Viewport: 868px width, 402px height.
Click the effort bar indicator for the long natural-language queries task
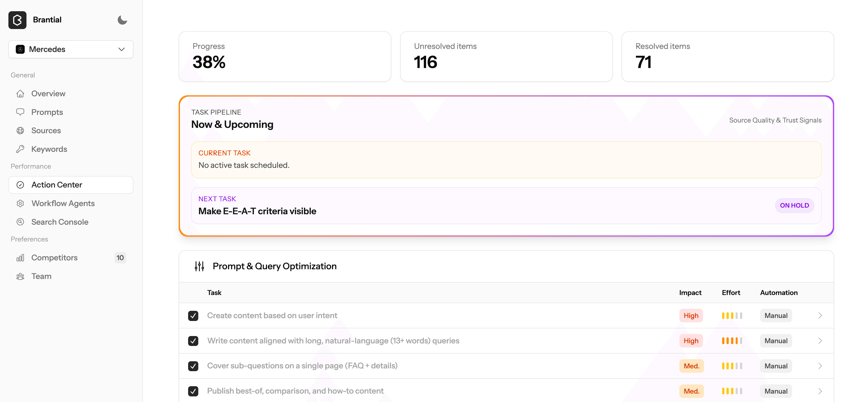(732, 341)
